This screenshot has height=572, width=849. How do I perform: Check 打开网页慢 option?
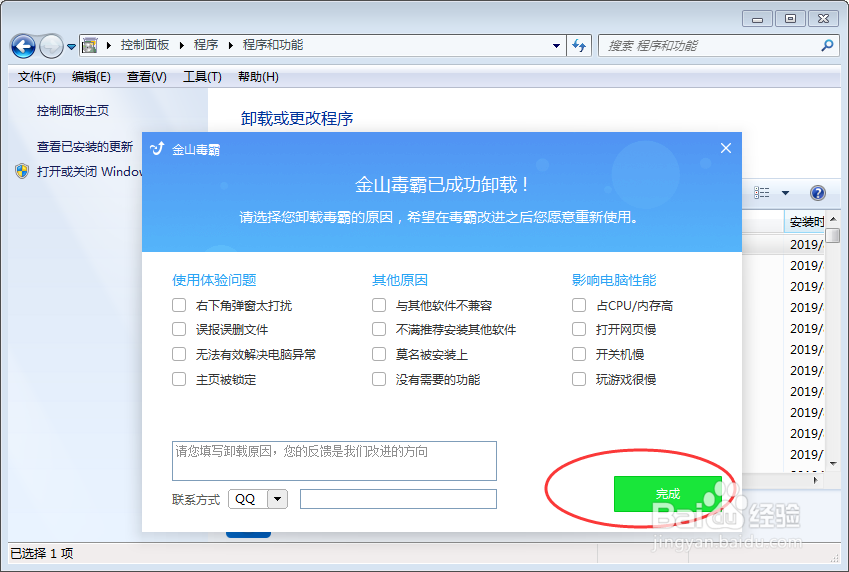click(579, 329)
